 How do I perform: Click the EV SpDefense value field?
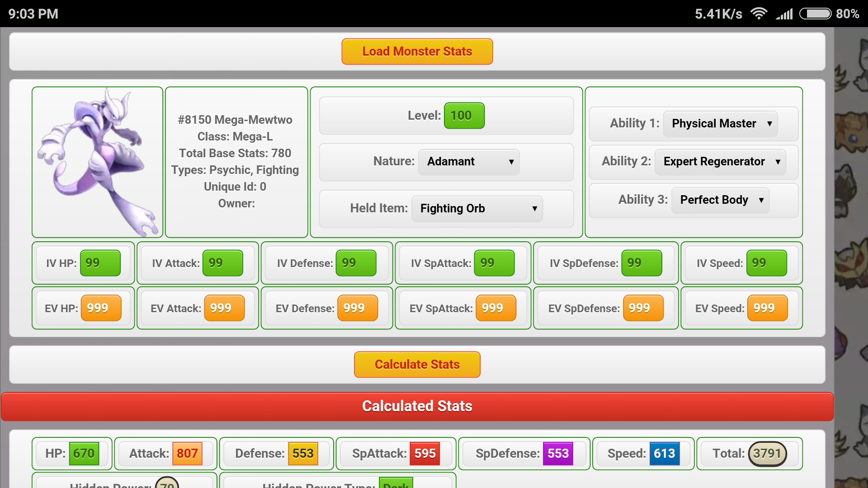pyautogui.click(x=643, y=308)
